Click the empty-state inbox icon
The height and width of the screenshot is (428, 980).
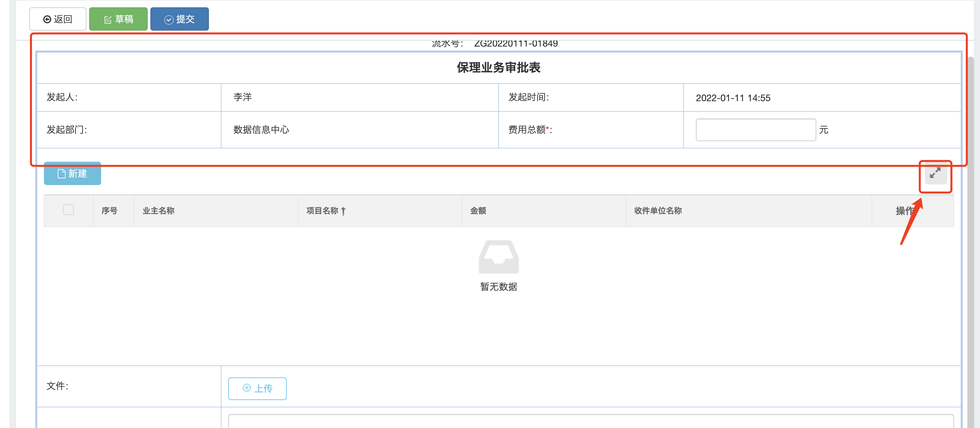[499, 257]
